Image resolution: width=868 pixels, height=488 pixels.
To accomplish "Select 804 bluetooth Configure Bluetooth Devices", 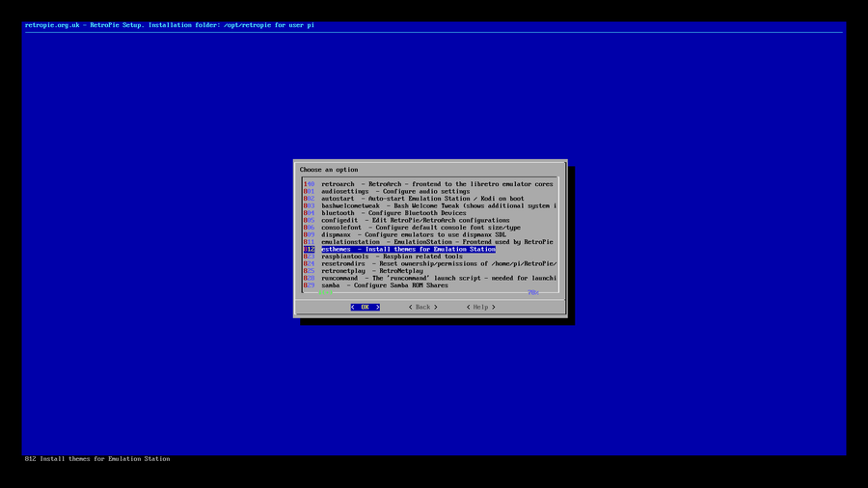I will click(x=385, y=213).
